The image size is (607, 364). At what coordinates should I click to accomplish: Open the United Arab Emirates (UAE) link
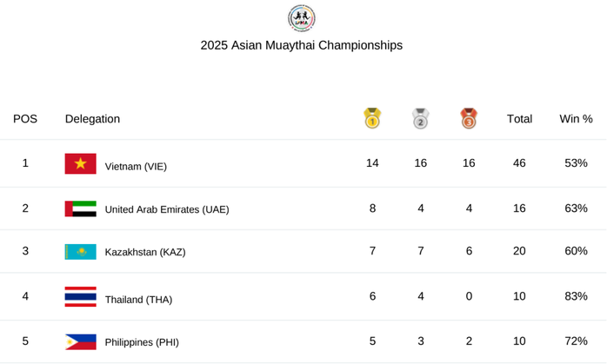[167, 209]
